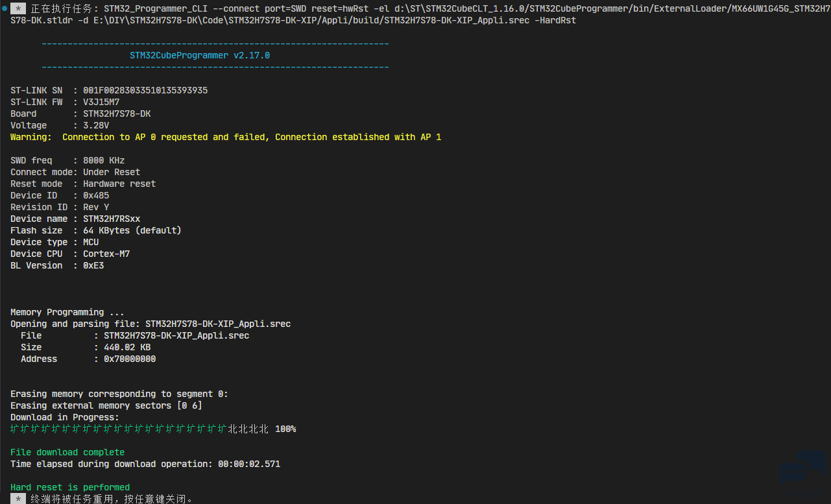Click the Connect mode value Under Reset
This screenshot has height=504, width=831.
(x=112, y=172)
